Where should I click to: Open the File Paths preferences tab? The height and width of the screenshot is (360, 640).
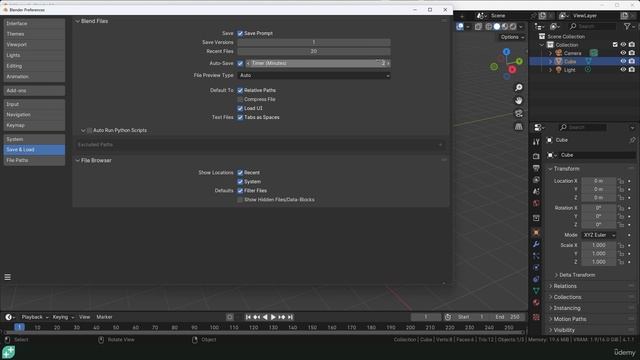(x=34, y=160)
